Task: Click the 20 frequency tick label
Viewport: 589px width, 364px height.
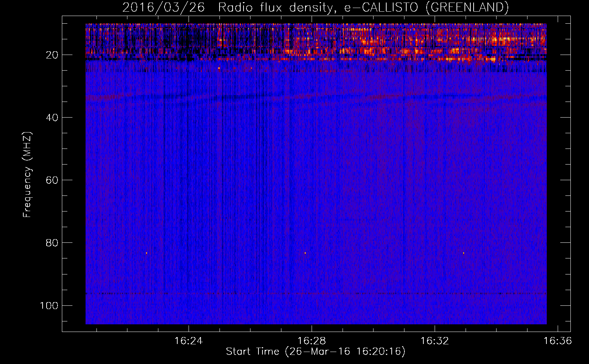Action: (52, 55)
